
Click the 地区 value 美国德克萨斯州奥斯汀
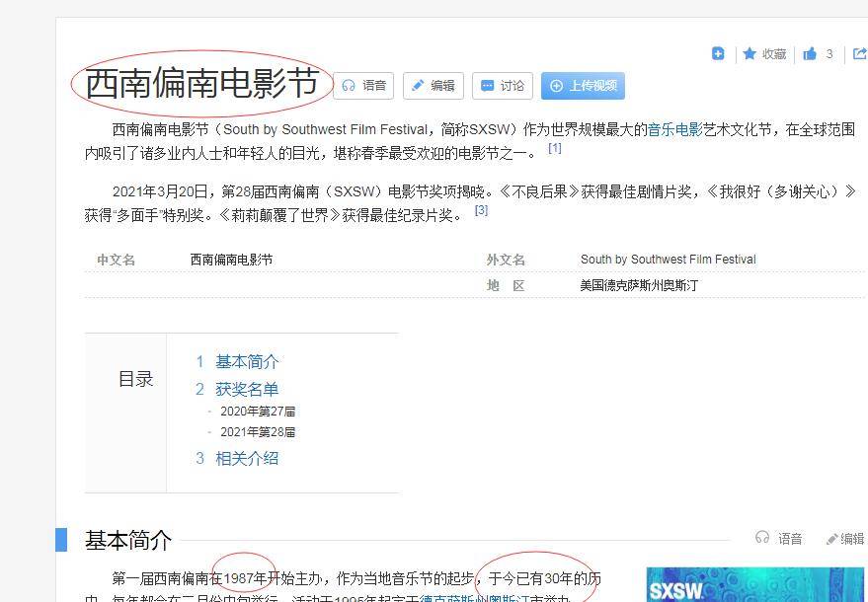pos(639,285)
